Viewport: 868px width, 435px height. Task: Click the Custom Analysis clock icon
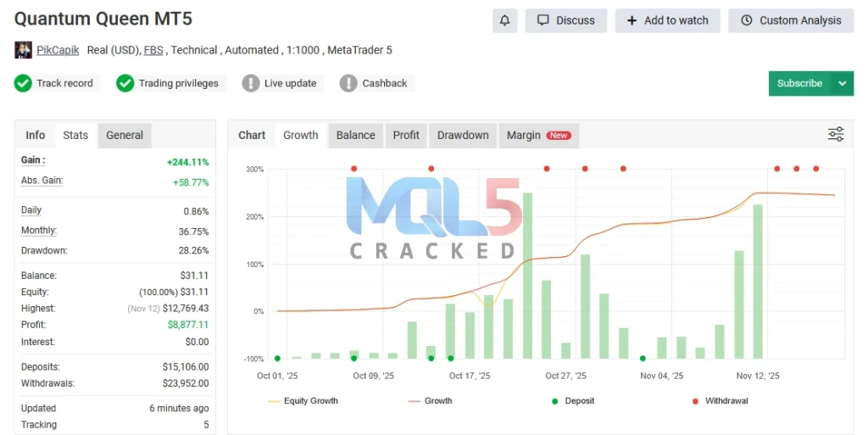coord(746,20)
